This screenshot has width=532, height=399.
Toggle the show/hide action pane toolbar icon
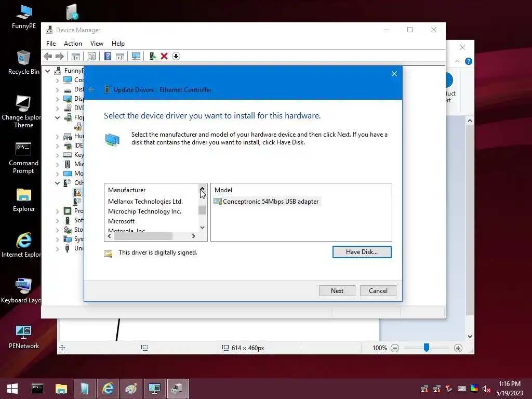[120, 56]
